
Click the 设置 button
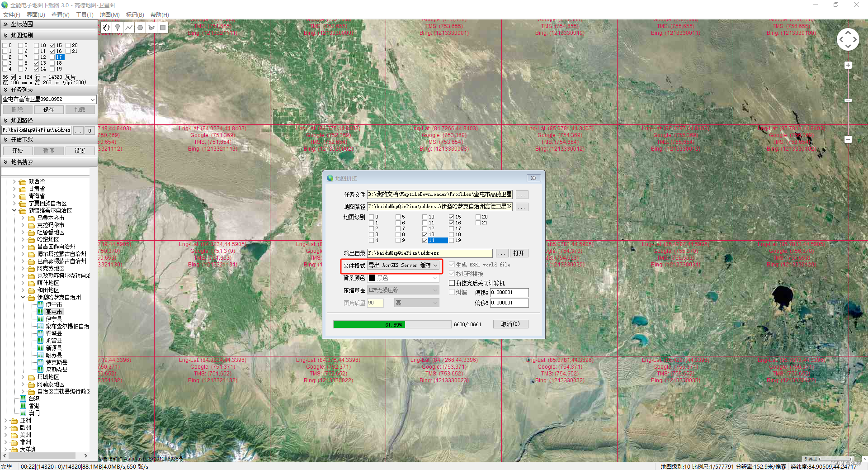(x=80, y=151)
